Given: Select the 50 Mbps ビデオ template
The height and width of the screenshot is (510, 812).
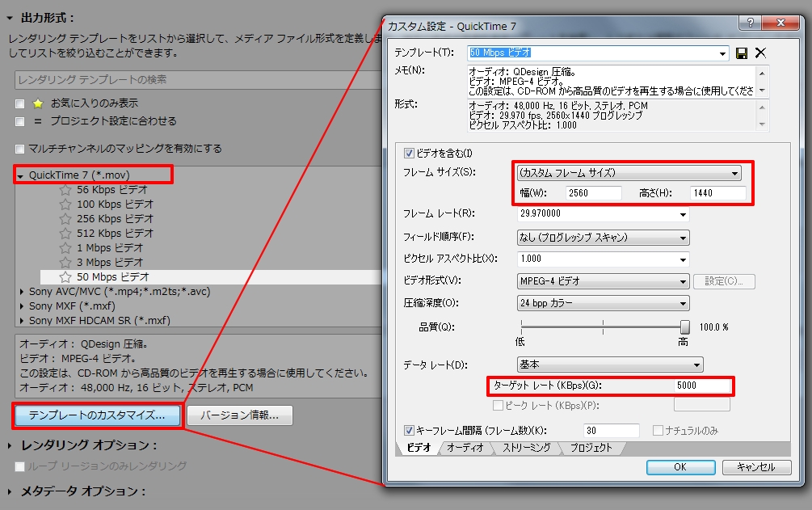Looking at the screenshot, I should (x=113, y=276).
